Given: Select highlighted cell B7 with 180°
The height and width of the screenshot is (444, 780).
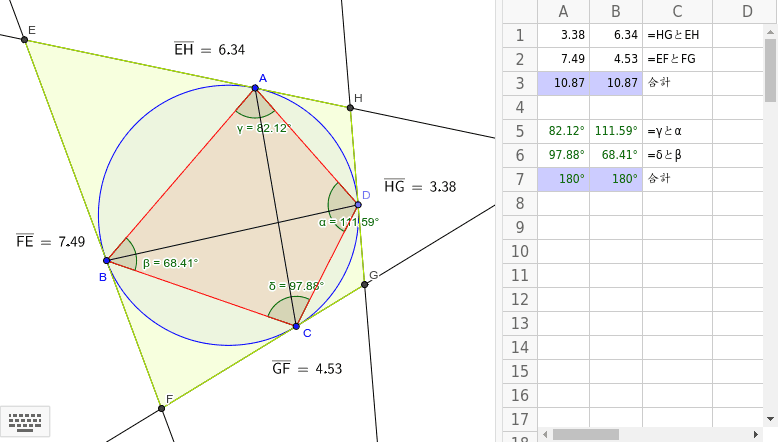Looking at the screenshot, I should click(616, 179).
